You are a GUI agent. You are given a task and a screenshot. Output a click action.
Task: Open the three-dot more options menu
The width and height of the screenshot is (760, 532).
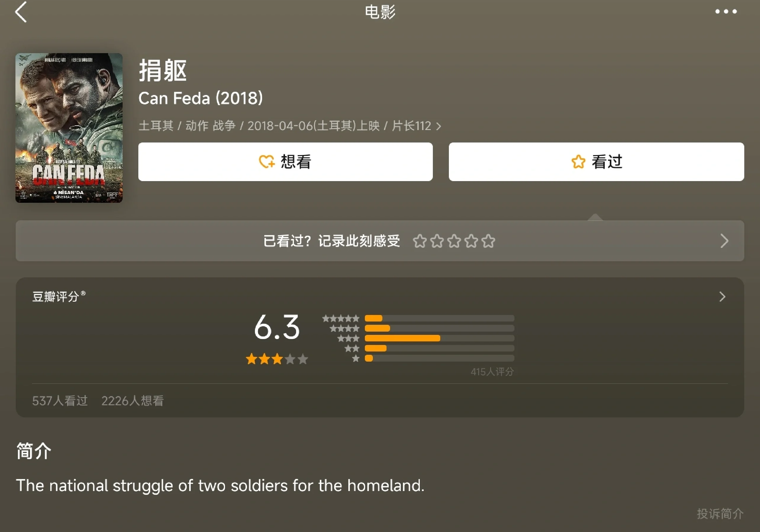[726, 12]
